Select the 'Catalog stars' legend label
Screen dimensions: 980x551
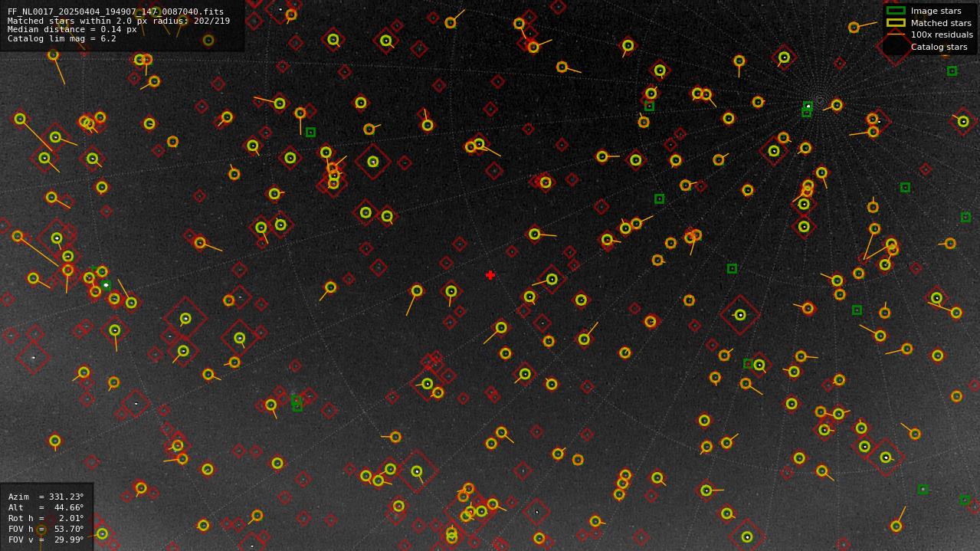tap(939, 47)
